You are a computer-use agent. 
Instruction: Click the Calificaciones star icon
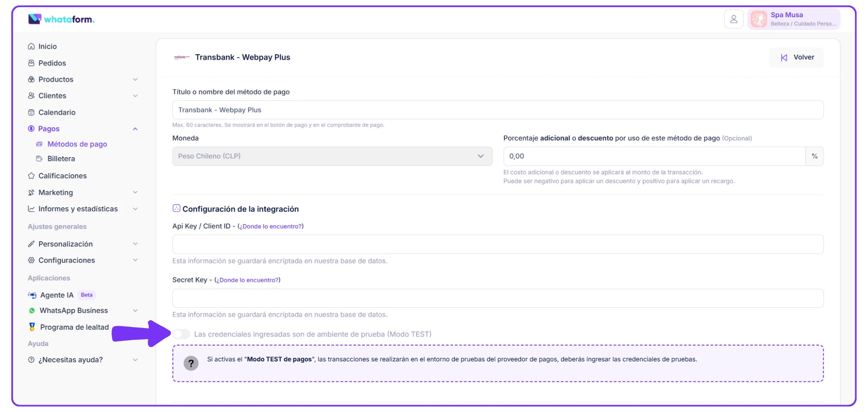pos(31,176)
